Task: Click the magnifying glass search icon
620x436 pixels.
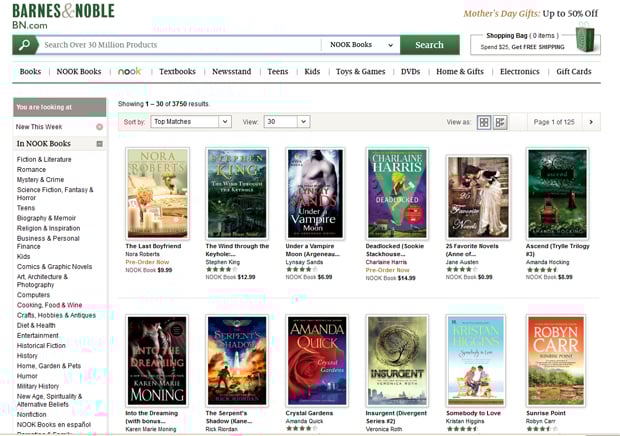Action: (25, 45)
